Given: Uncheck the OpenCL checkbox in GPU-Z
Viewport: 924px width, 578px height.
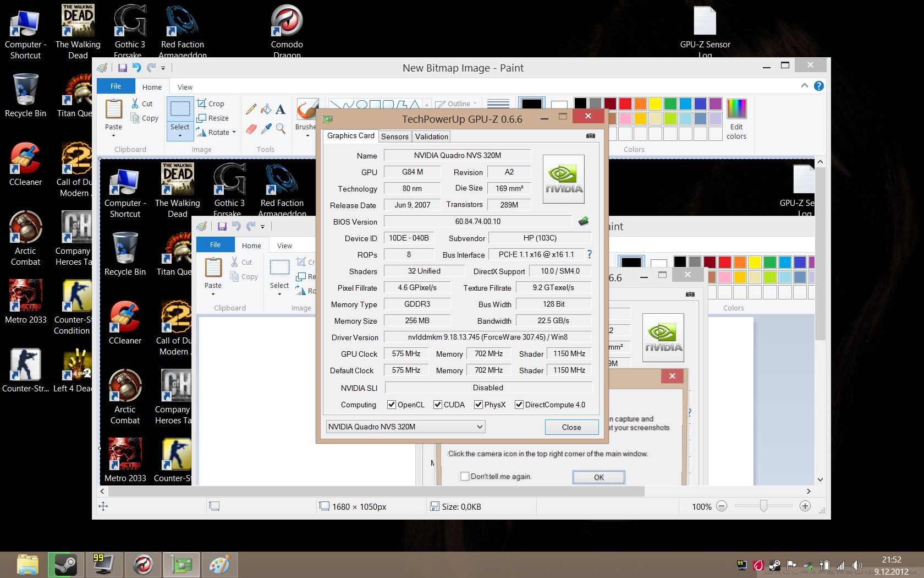Looking at the screenshot, I should [x=392, y=405].
